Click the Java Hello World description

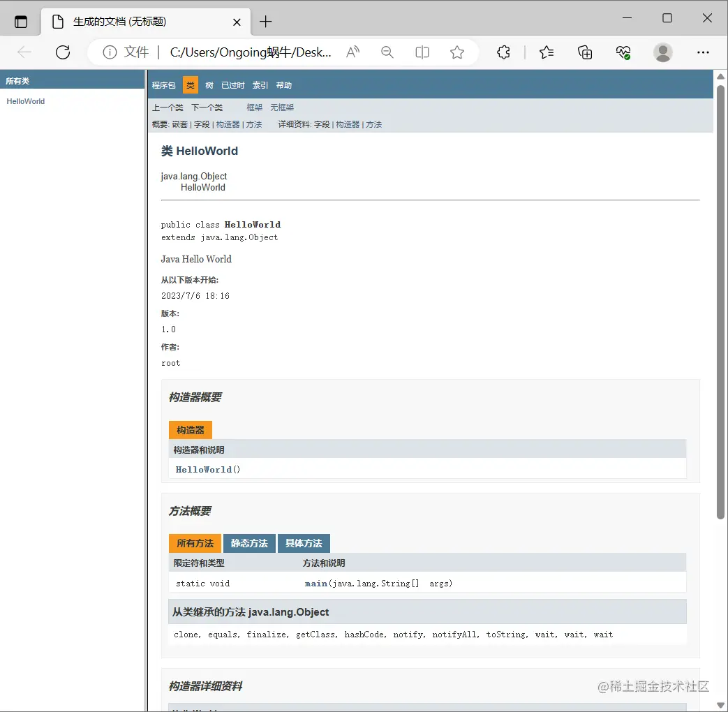[x=196, y=259]
